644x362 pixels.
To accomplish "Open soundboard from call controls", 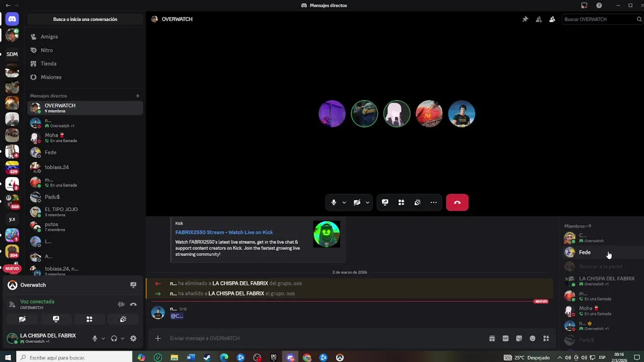I will click(x=418, y=202).
